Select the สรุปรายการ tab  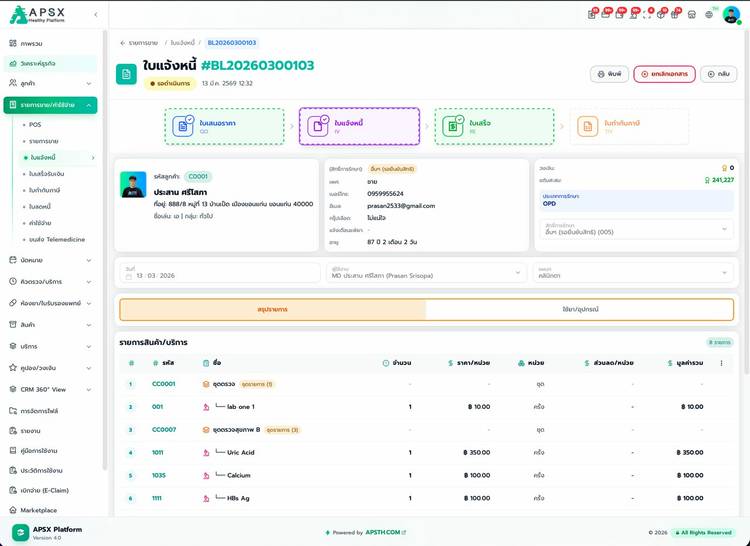coord(272,309)
